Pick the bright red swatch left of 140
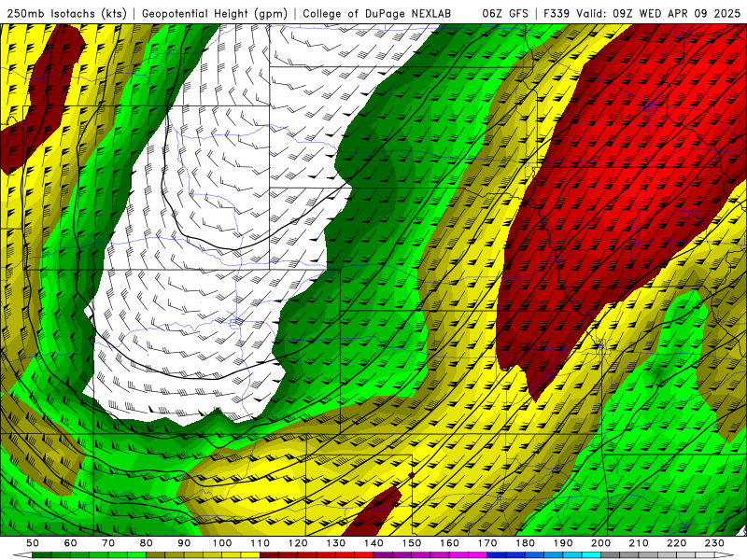 click(364, 555)
